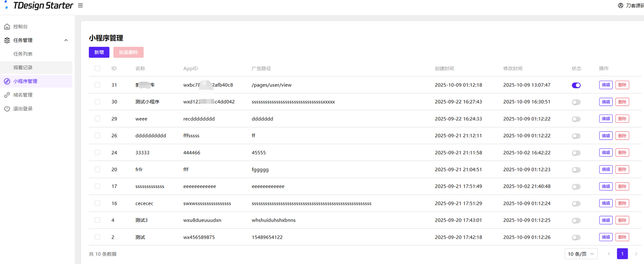The height and width of the screenshot is (264, 644).
Task: Check the select-all checkbox in table header
Action: click(97, 68)
